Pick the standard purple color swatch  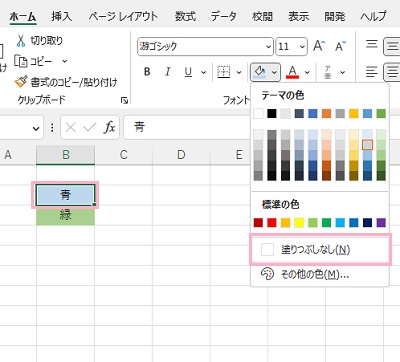click(381, 223)
